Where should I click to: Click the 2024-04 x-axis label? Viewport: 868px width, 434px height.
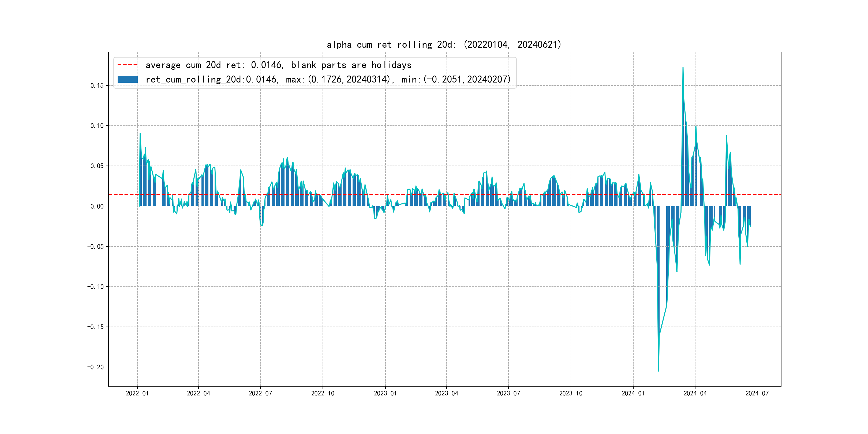tap(695, 393)
